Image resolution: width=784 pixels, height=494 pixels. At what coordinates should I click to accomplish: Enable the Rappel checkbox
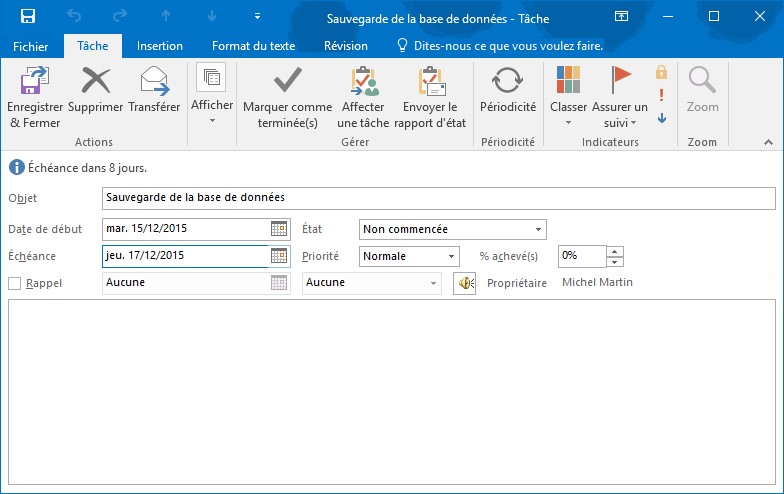pos(14,284)
